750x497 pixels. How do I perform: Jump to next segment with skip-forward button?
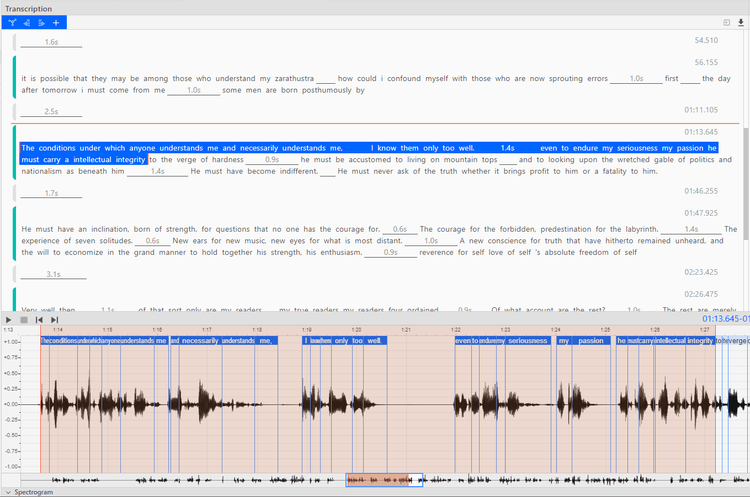pos(55,320)
